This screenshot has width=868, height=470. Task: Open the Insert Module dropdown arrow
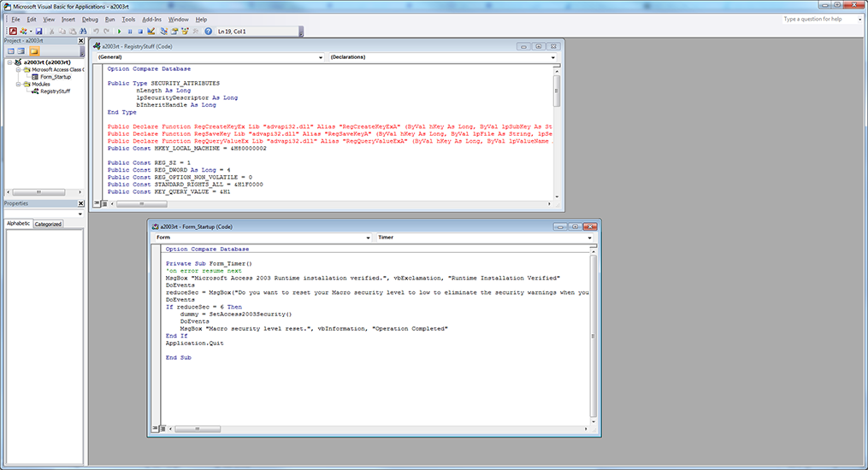(31, 32)
